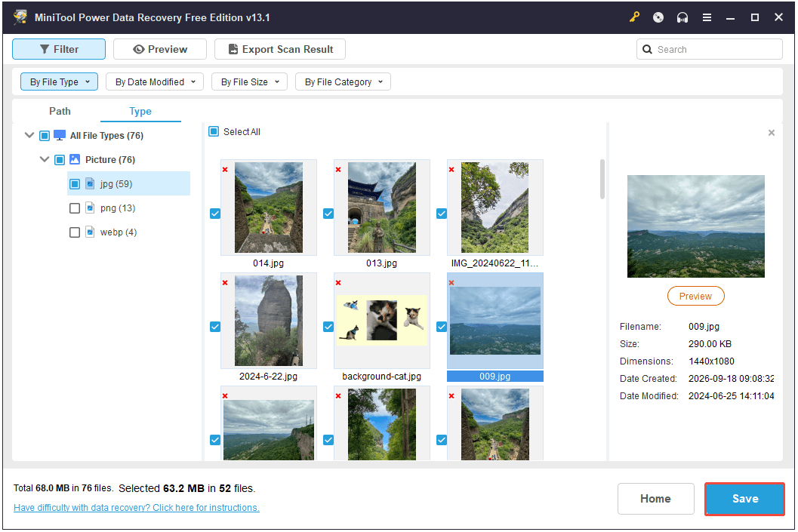
Task: Click the key register icon in title bar
Action: (634, 17)
